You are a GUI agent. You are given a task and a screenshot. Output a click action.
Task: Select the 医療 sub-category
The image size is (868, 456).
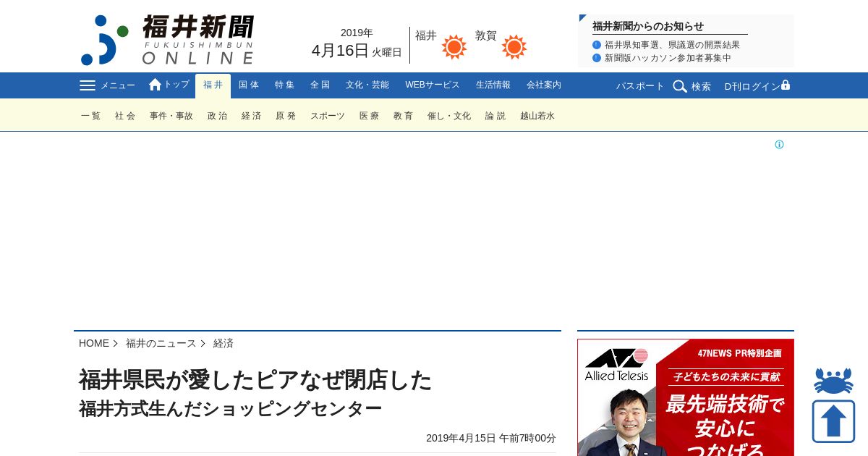click(370, 116)
